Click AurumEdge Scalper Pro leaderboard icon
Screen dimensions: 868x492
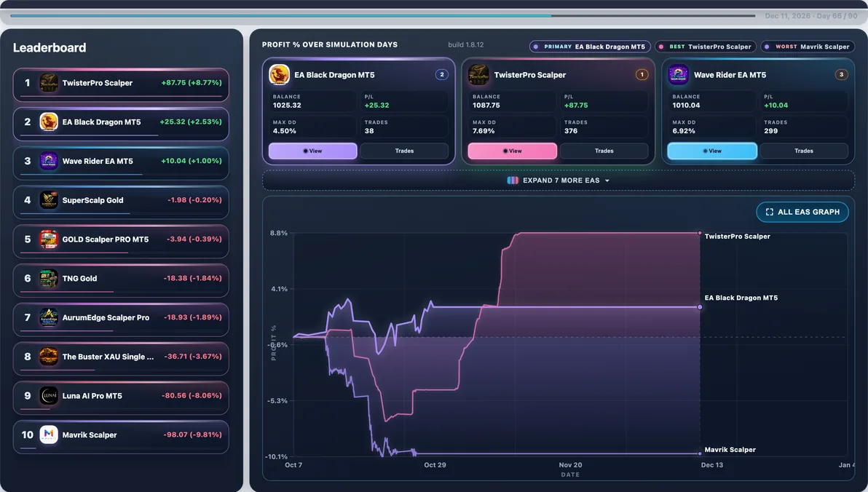49,317
